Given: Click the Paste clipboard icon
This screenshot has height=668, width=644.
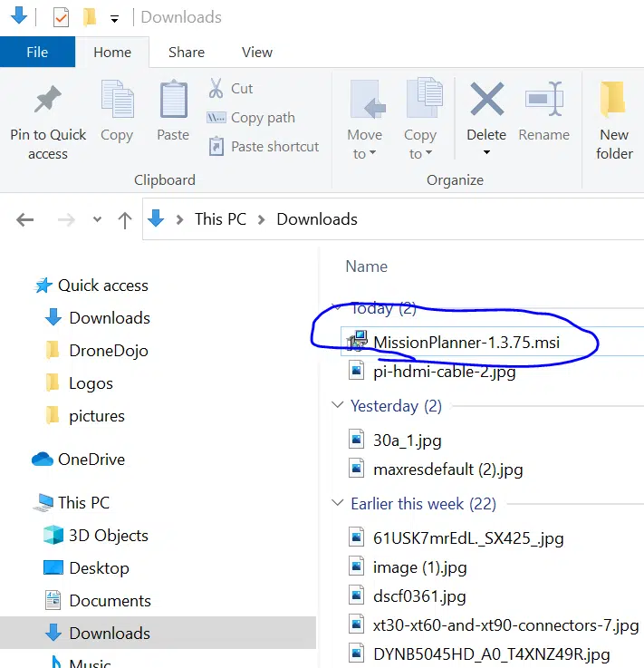Looking at the screenshot, I should click(173, 99).
